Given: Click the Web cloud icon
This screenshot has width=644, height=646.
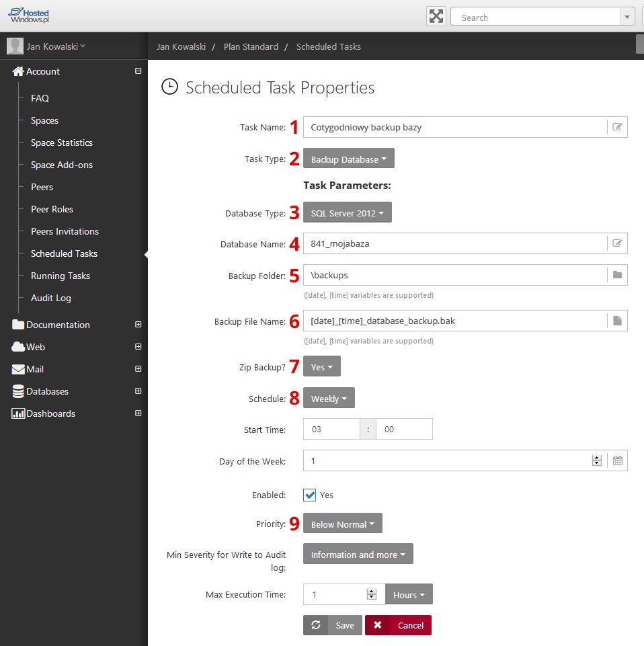Looking at the screenshot, I should coord(17,347).
